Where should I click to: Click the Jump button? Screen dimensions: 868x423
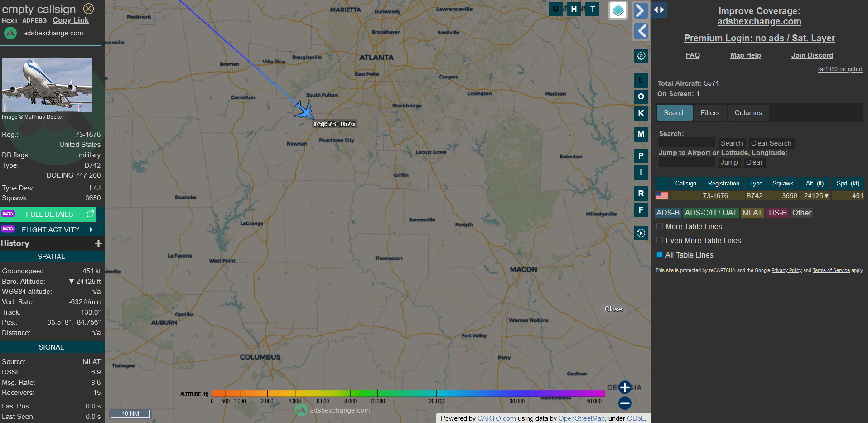coord(729,162)
